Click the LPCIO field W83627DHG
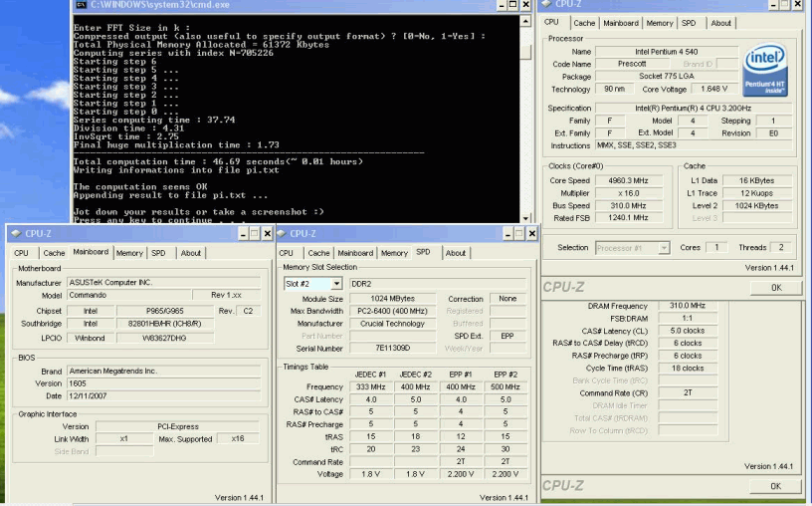Image resolution: width=812 pixels, height=506 pixels. point(164,338)
